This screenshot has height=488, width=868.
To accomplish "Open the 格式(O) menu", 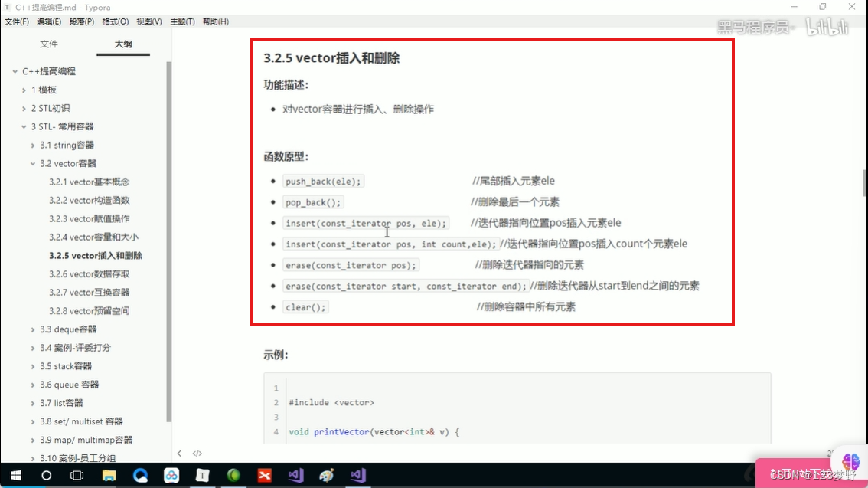I will [113, 21].
